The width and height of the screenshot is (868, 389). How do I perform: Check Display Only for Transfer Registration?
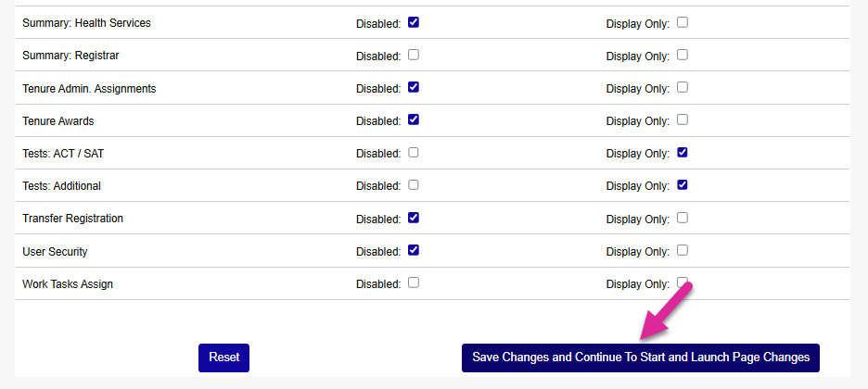click(683, 218)
